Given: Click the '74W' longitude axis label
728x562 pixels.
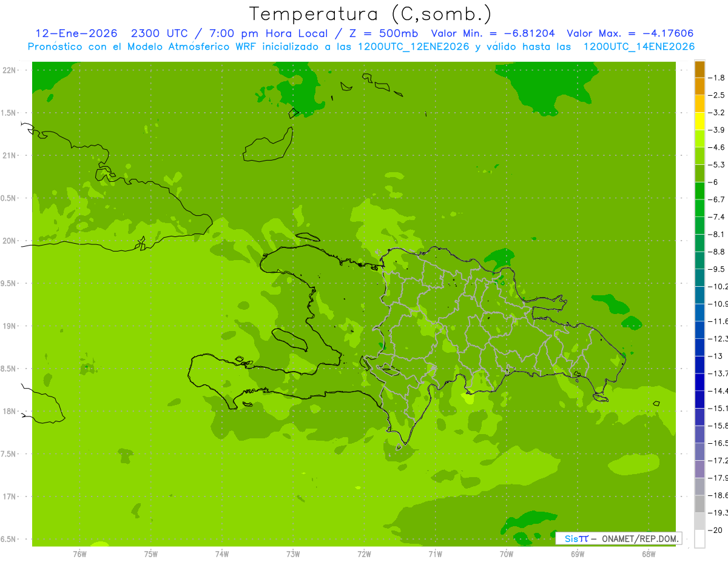Looking at the screenshot, I should pyautogui.click(x=222, y=554).
